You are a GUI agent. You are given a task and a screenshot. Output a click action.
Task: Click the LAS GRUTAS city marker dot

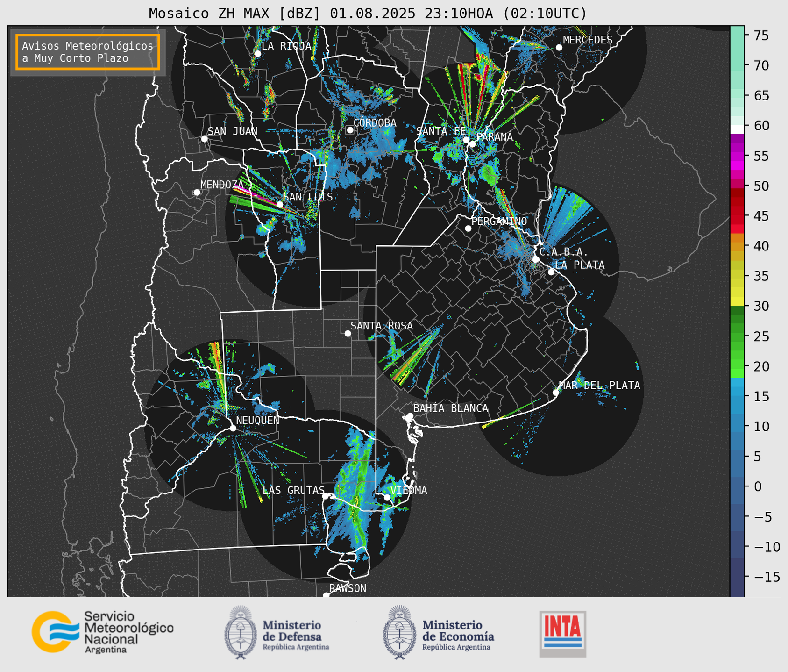click(326, 496)
